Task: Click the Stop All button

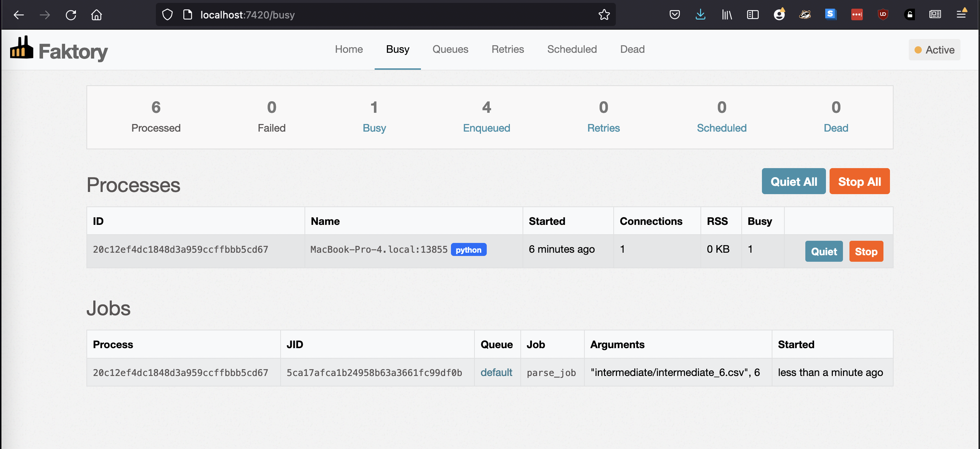Action: pyautogui.click(x=860, y=181)
